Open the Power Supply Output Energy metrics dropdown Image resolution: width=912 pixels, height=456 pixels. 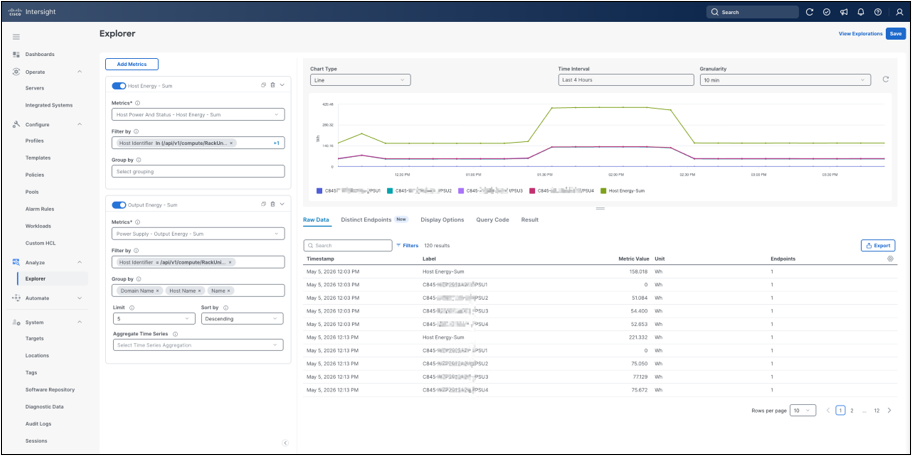(198, 233)
